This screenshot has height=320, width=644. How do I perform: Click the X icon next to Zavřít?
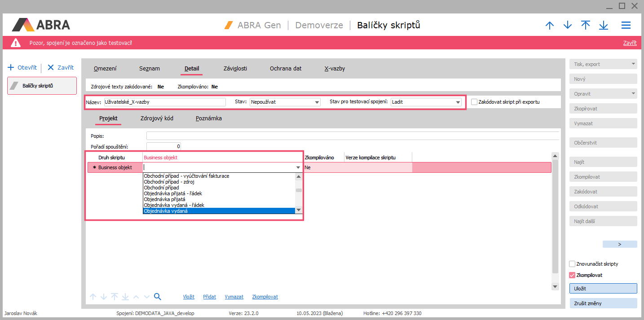click(51, 68)
